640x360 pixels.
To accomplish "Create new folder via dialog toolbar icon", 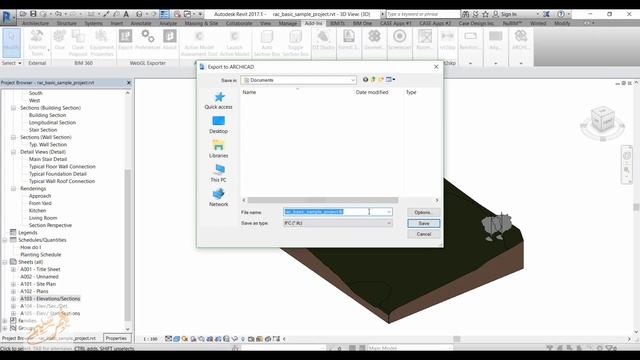I will tap(381, 80).
